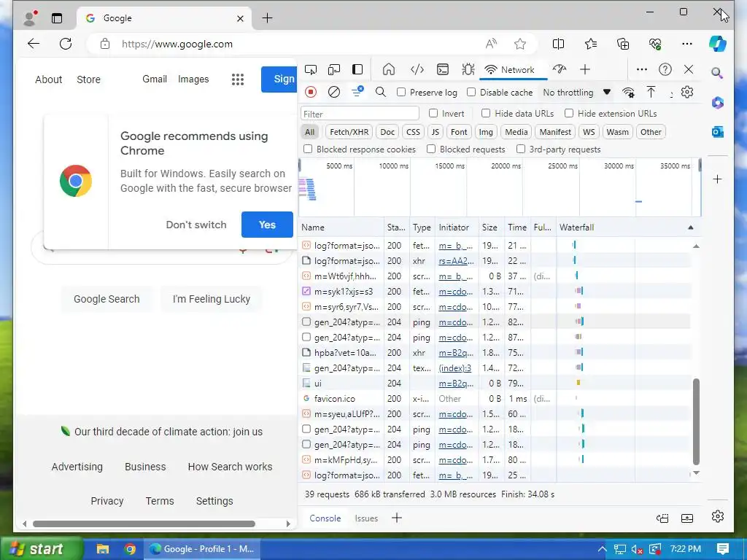Close the DevTools panel
This screenshot has width=747, height=560.
point(689,69)
